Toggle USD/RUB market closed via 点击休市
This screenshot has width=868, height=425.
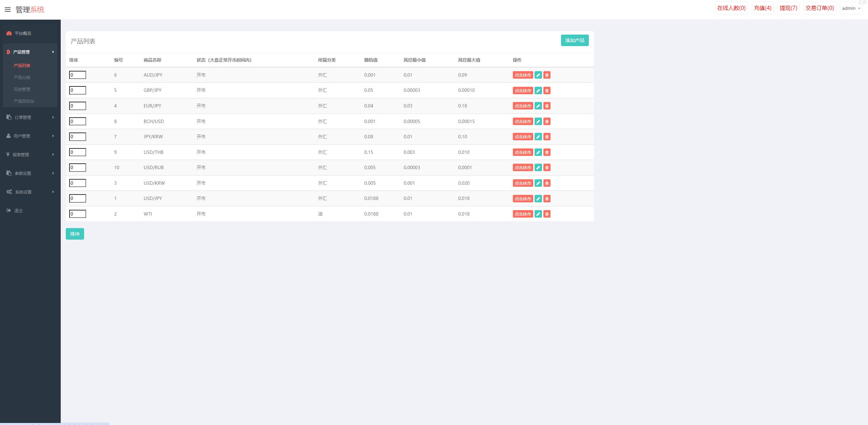(523, 168)
